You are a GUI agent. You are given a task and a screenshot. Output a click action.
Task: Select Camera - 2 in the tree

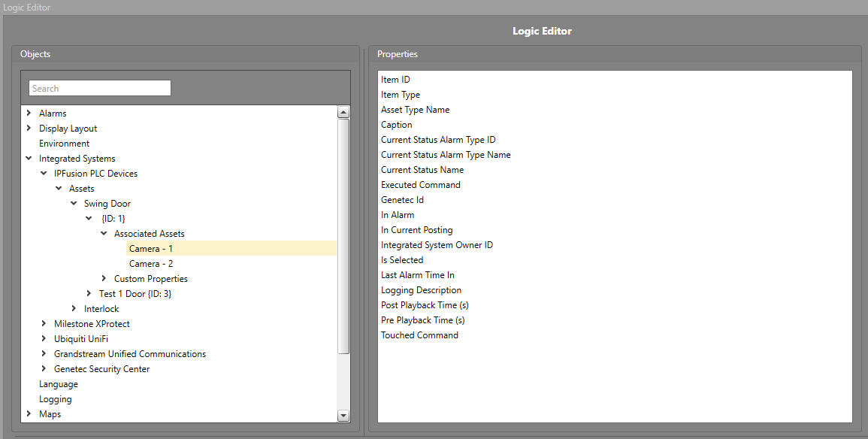tap(151, 264)
